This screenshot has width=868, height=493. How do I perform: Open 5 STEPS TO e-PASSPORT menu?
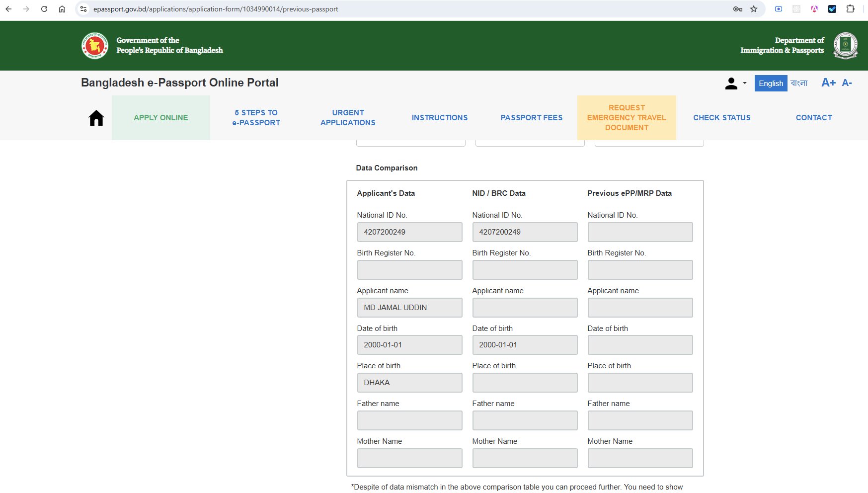click(256, 118)
